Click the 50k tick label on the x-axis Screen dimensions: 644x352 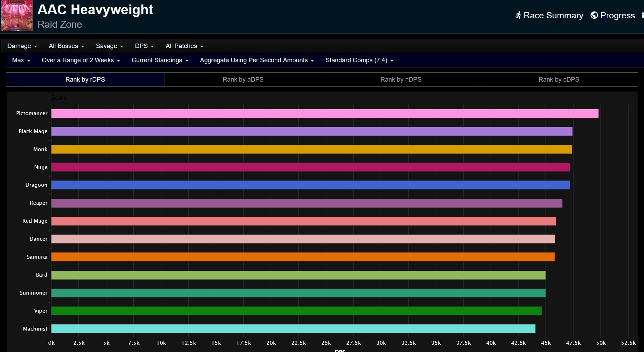point(601,343)
